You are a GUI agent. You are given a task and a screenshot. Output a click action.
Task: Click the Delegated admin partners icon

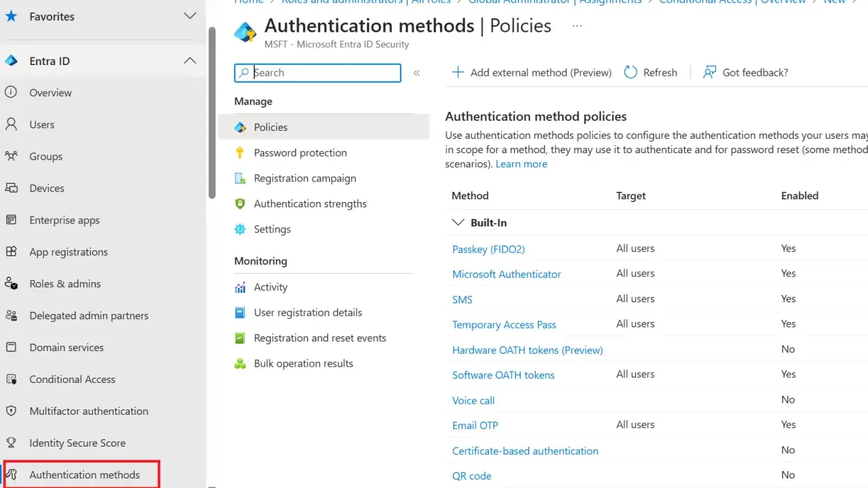coord(11,315)
